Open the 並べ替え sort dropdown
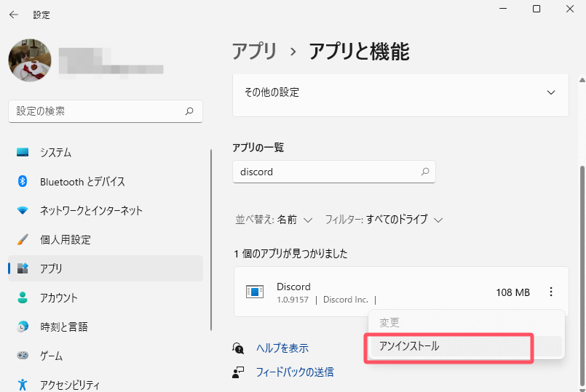 coord(274,220)
